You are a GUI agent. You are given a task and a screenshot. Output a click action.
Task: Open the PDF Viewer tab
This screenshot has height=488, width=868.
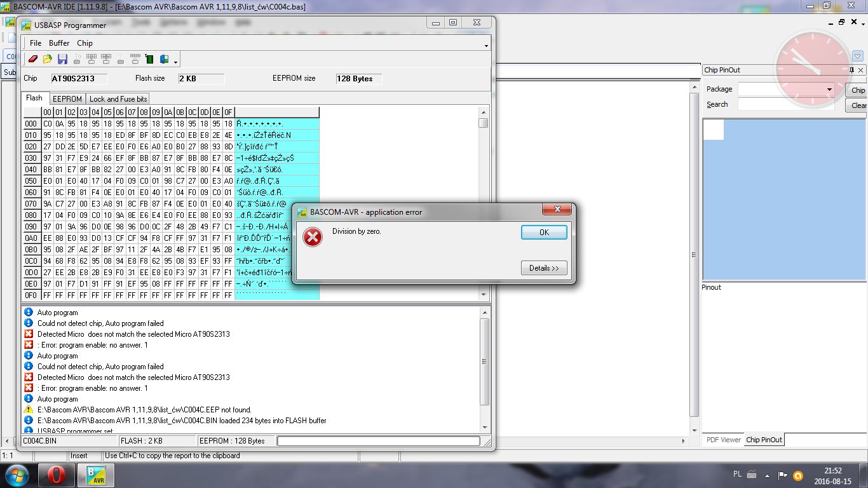(723, 440)
